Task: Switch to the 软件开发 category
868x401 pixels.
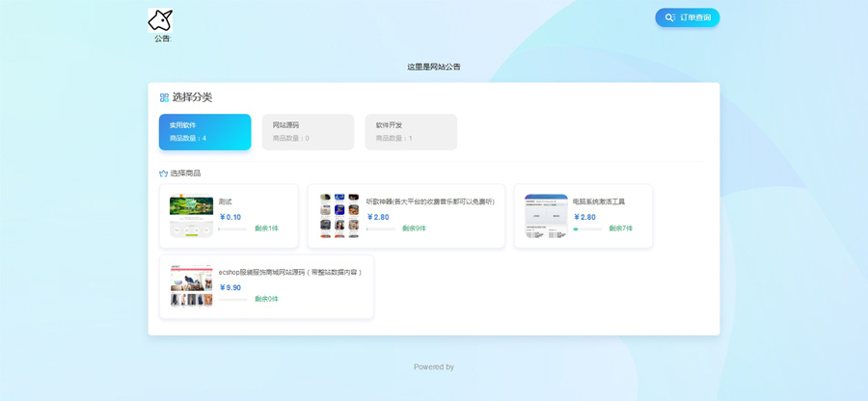Action: [411, 132]
